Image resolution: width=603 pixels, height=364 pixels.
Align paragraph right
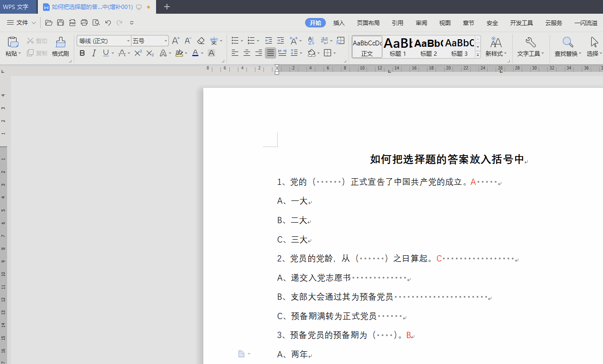tap(259, 53)
